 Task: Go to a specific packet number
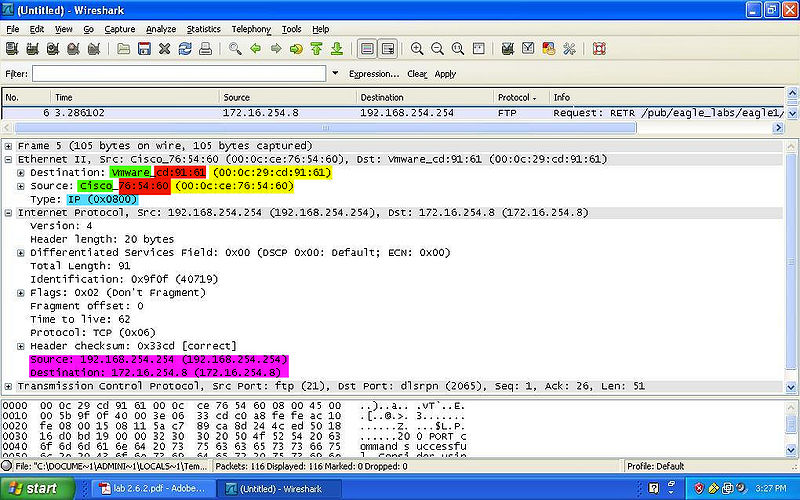296,49
